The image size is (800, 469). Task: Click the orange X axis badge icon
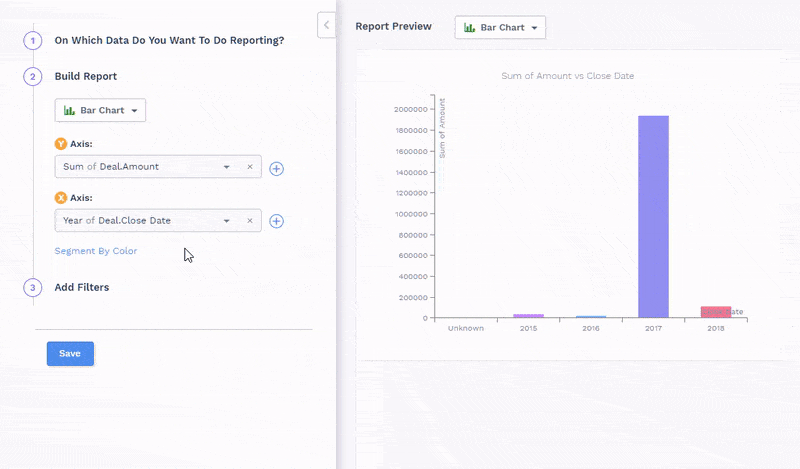[61, 198]
